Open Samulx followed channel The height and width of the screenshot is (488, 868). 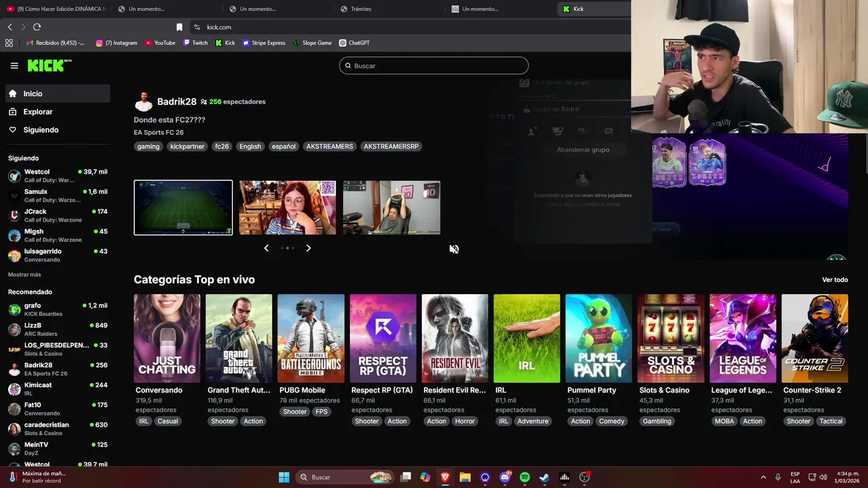pyautogui.click(x=58, y=196)
